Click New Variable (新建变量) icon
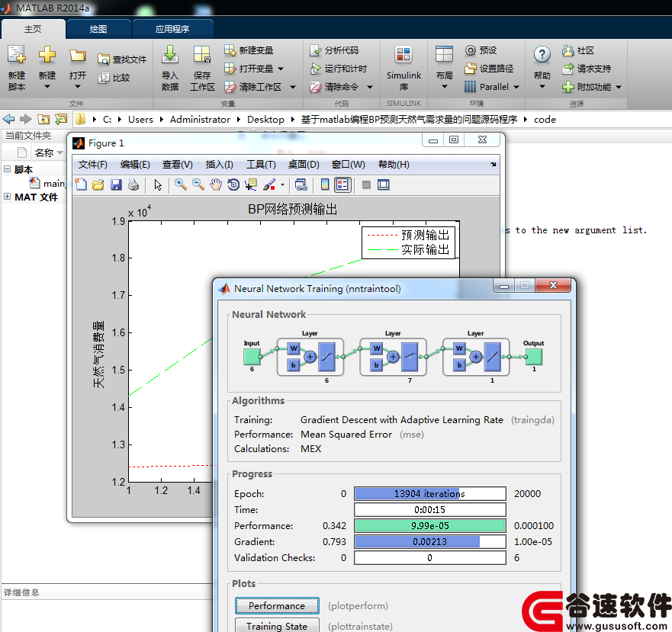Image resolution: width=672 pixels, height=632 pixels. [x=230, y=50]
